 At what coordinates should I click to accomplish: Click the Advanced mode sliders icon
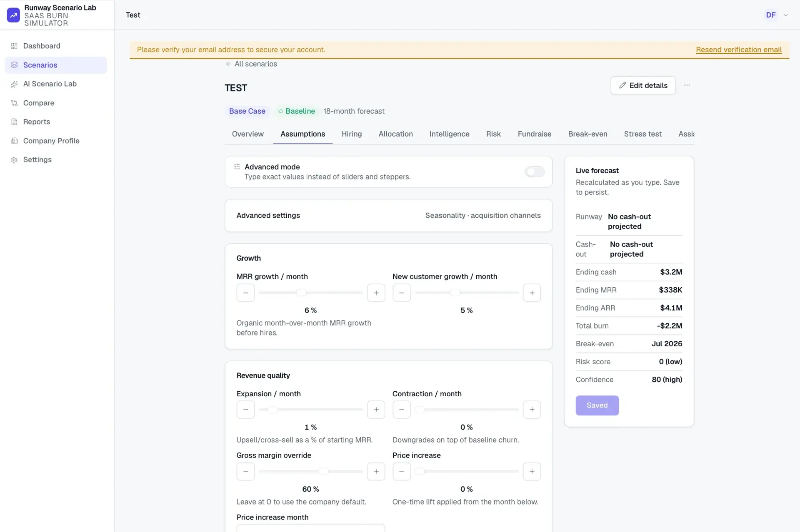237,167
